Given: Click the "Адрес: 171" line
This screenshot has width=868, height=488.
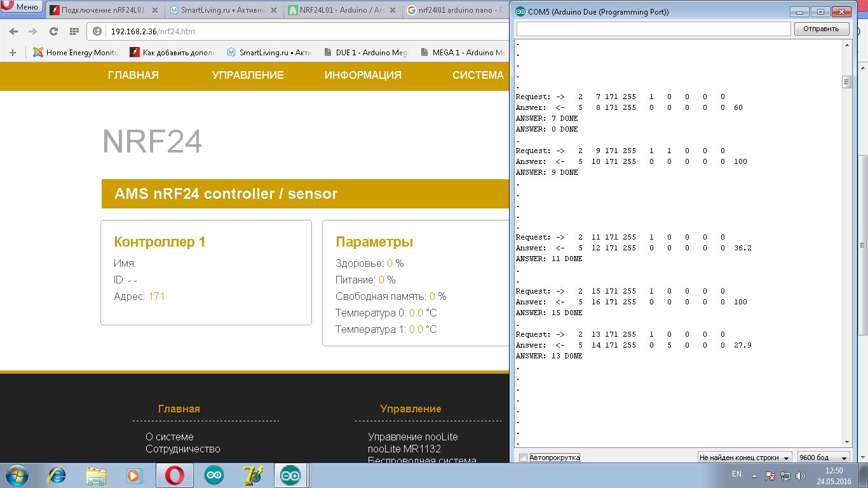Looking at the screenshot, I should [x=139, y=296].
